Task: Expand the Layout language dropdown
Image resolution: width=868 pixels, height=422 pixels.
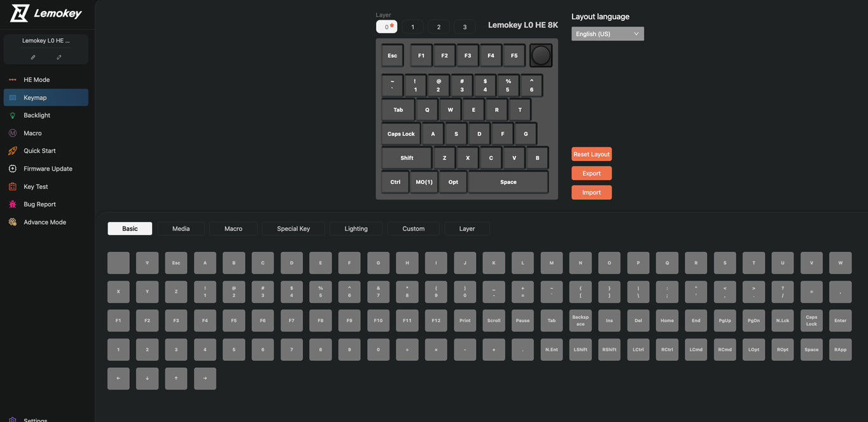Action: click(x=607, y=34)
